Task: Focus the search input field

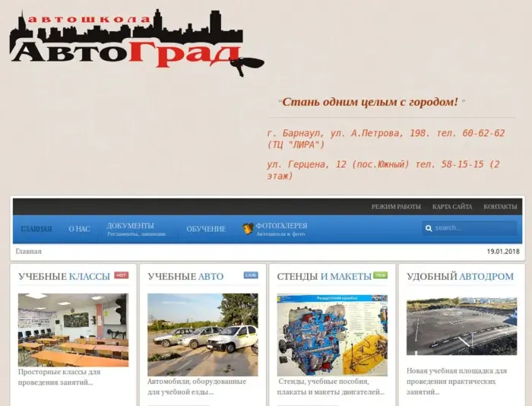Action: [x=473, y=228]
